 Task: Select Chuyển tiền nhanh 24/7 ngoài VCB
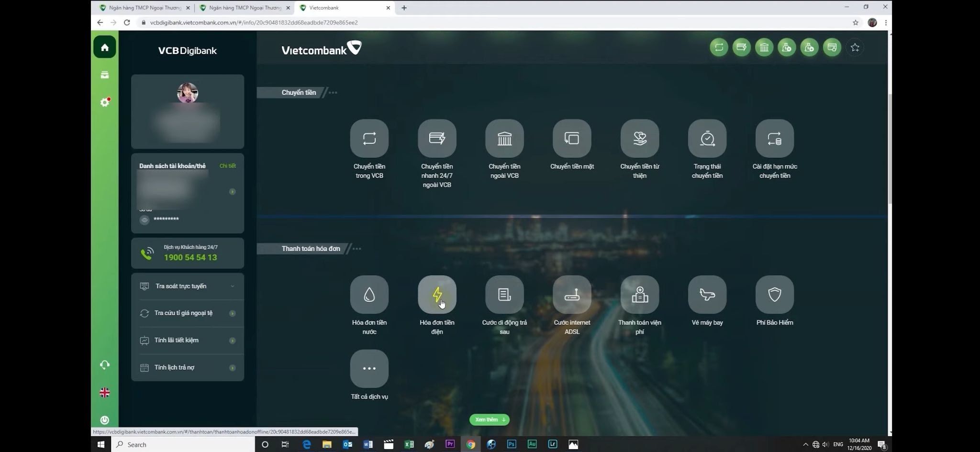[x=436, y=139]
